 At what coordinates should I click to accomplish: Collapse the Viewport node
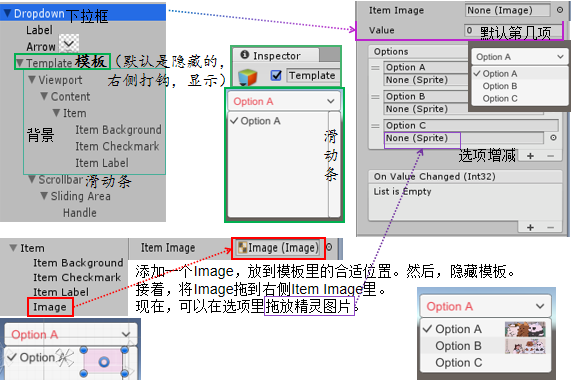tap(32, 80)
